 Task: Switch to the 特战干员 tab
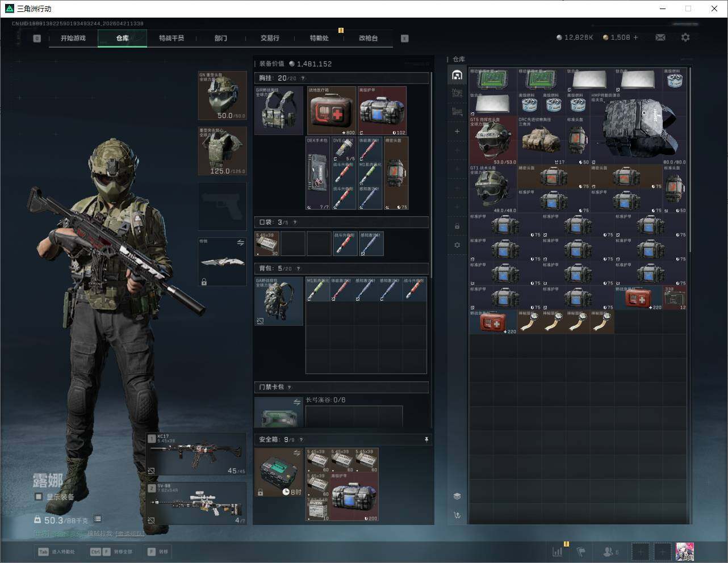point(171,38)
